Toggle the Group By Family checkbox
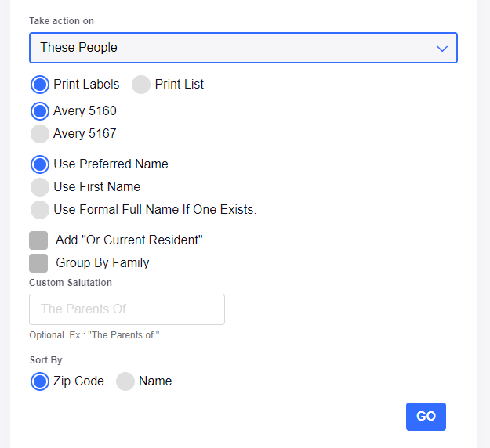This screenshot has height=448, width=490. [x=38, y=263]
